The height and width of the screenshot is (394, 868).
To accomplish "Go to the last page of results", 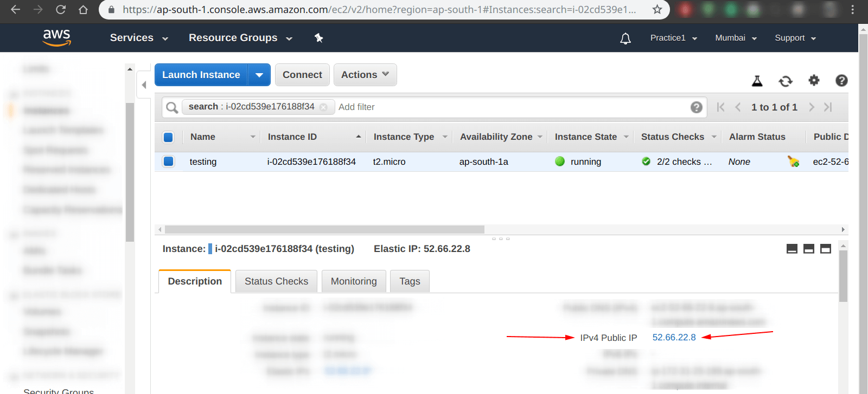I will tap(828, 107).
